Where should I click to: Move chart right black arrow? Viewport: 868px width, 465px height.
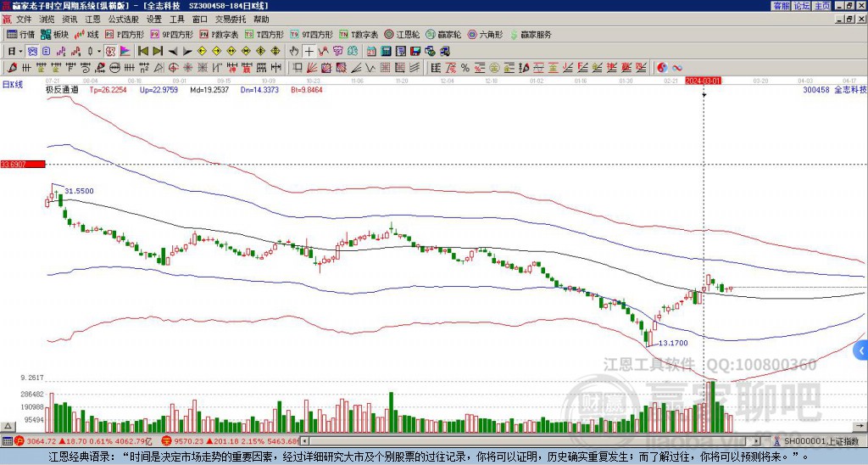(187, 52)
